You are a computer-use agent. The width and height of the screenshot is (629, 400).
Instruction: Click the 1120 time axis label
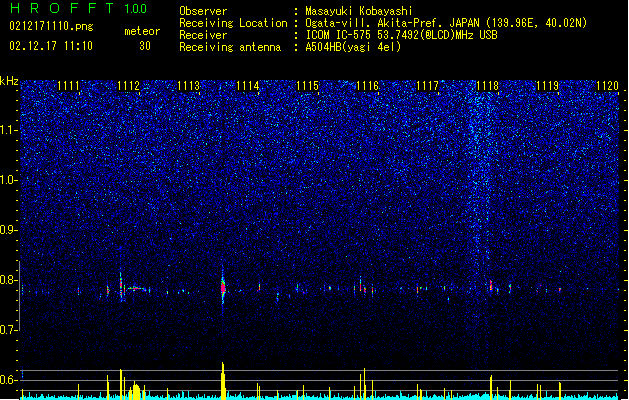pyautogui.click(x=607, y=85)
